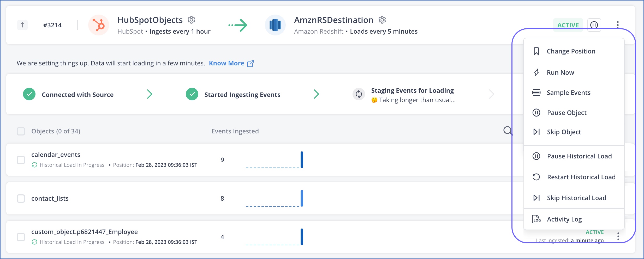The image size is (644, 259).
Task: Click the Started Ingesting Events green checkmark
Action: pos(192,94)
